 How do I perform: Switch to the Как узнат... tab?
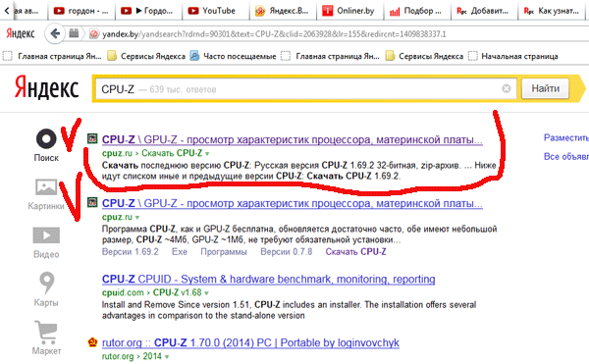552,11
